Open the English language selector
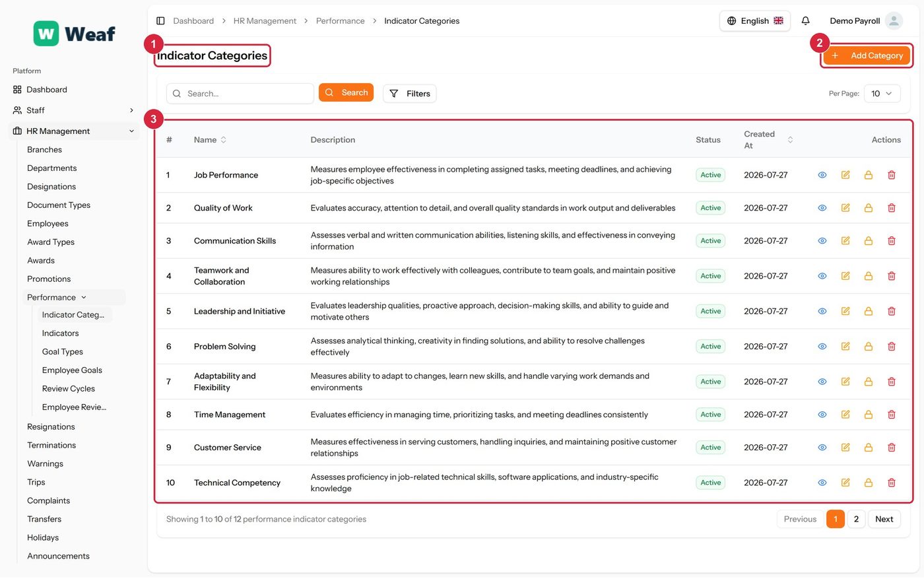 [754, 21]
